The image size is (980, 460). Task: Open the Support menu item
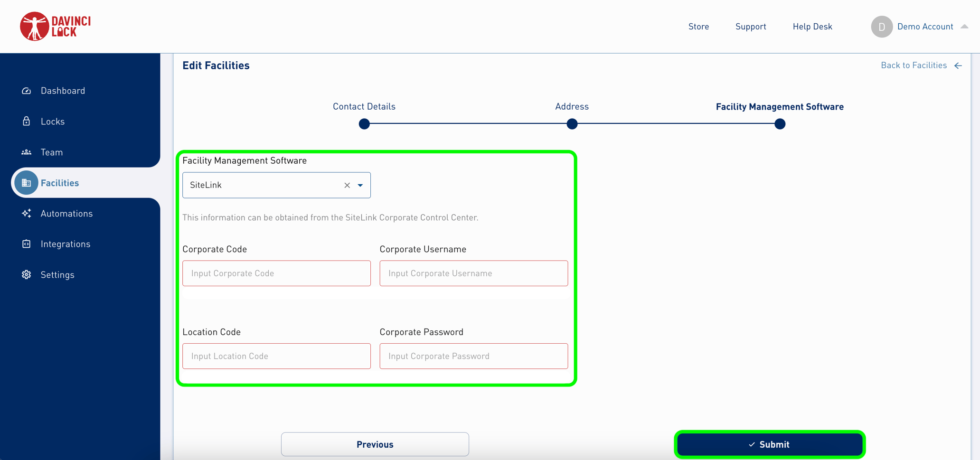751,27
